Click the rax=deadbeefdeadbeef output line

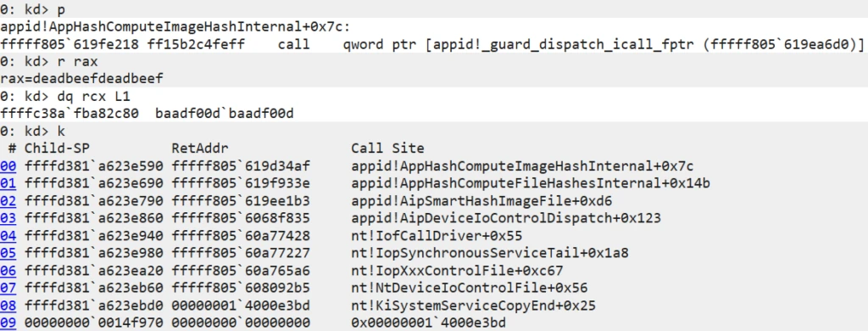[x=82, y=79]
